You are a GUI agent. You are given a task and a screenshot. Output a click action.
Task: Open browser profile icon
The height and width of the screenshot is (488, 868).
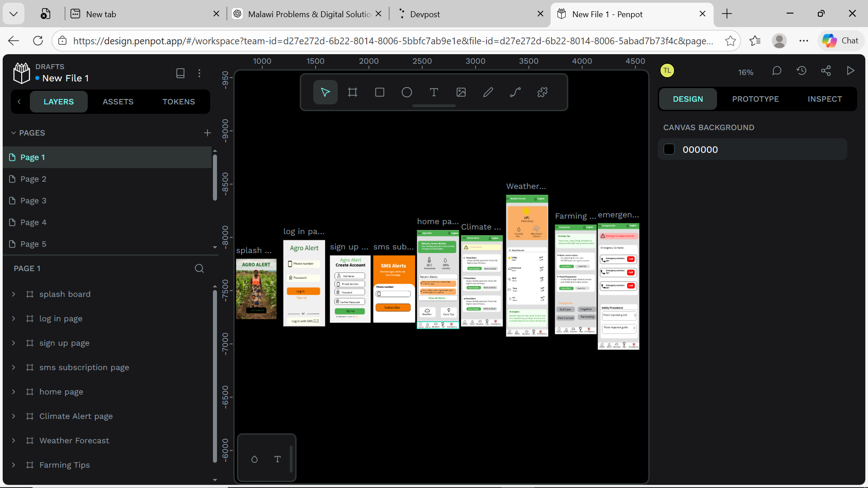(779, 41)
